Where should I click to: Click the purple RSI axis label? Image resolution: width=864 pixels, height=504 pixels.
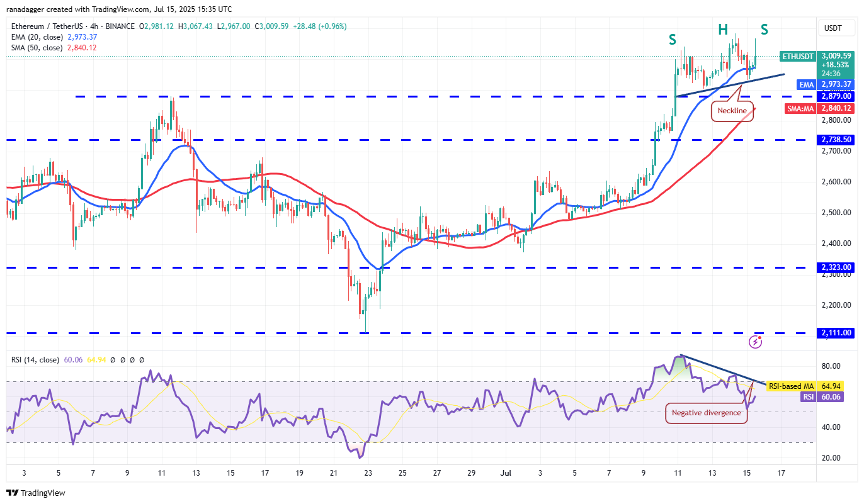click(808, 397)
